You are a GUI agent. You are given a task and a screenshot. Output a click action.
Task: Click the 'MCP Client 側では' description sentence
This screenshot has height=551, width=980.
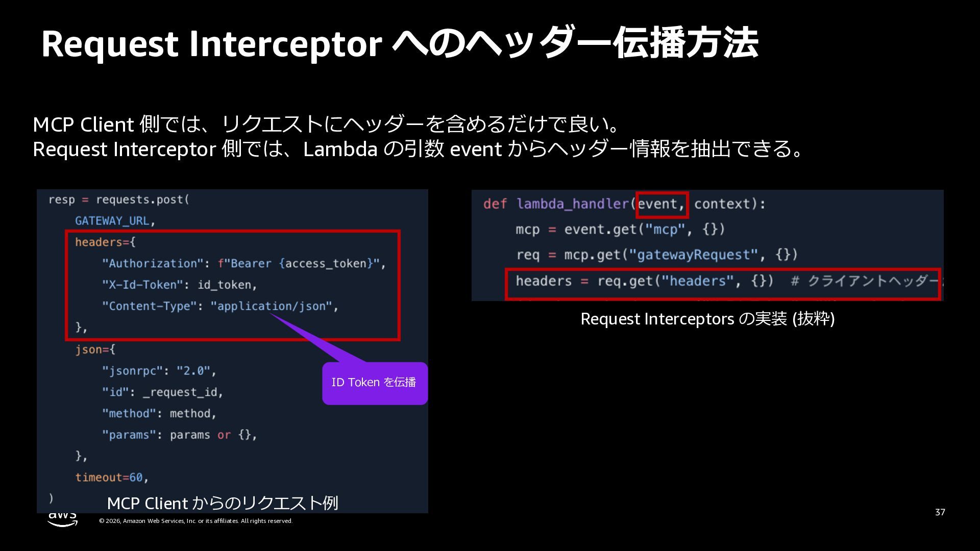tap(327, 124)
